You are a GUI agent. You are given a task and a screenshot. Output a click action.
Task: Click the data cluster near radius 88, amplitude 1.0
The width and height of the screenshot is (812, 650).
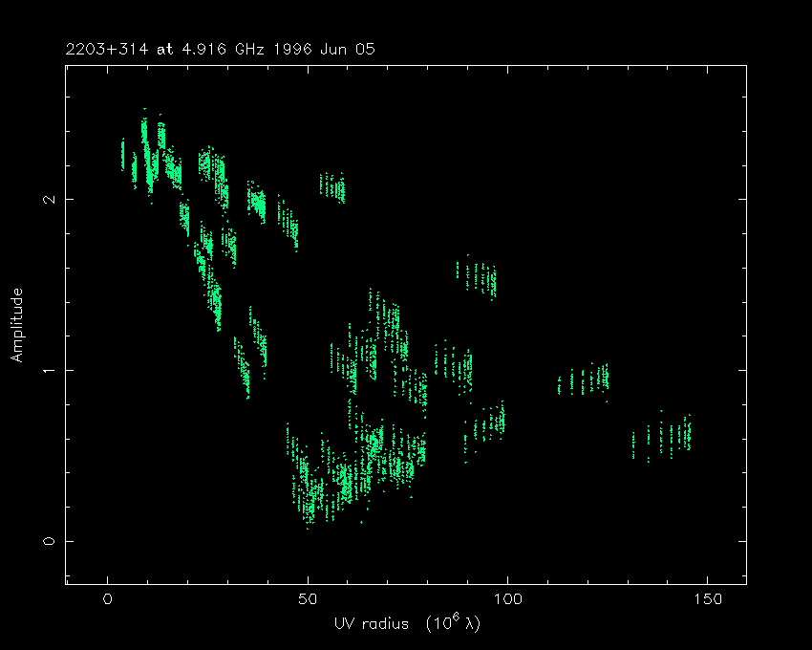point(454,365)
